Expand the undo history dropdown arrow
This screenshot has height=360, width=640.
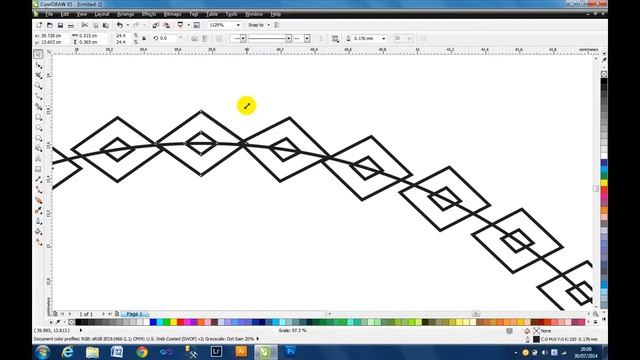127,25
